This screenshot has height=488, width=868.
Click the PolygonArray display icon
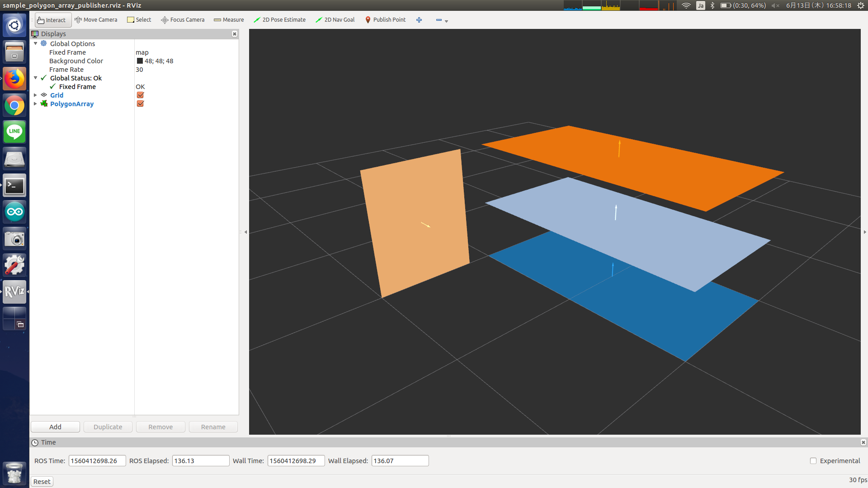44,103
